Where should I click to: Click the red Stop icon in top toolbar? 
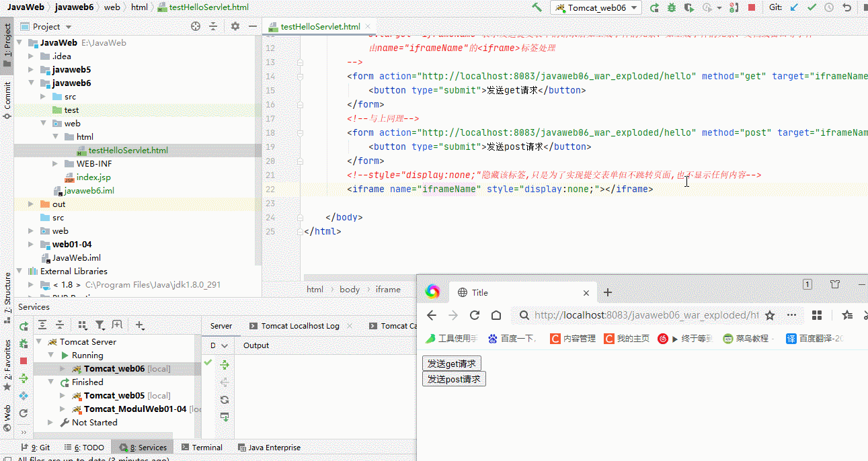pyautogui.click(x=752, y=7)
